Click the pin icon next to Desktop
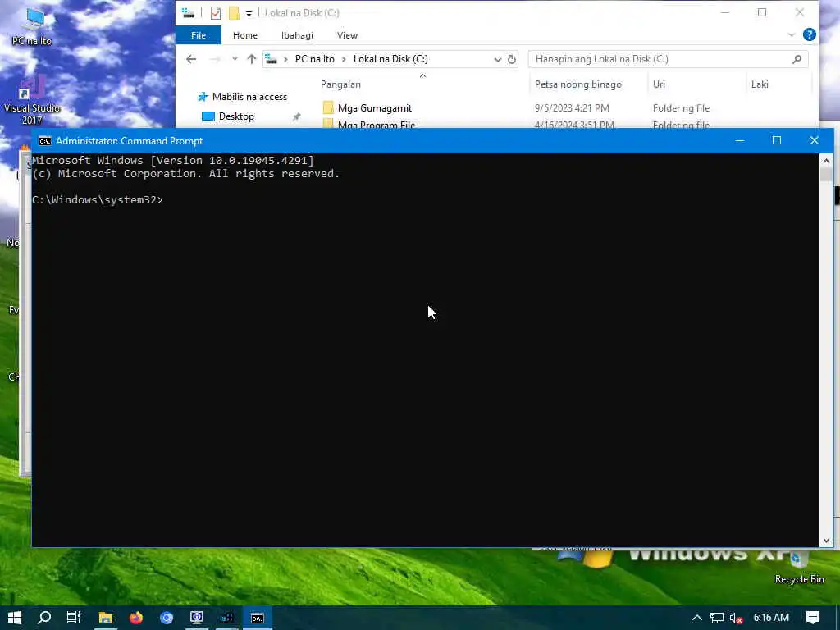 (296, 116)
